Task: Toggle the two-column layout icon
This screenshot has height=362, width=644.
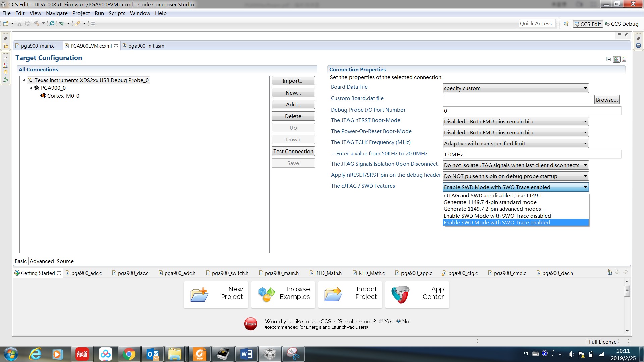Action: 616,59
